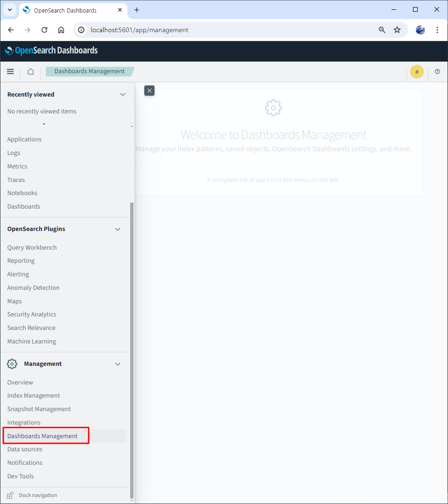
Task: Open Applications in the sidebar
Action: pyautogui.click(x=24, y=139)
